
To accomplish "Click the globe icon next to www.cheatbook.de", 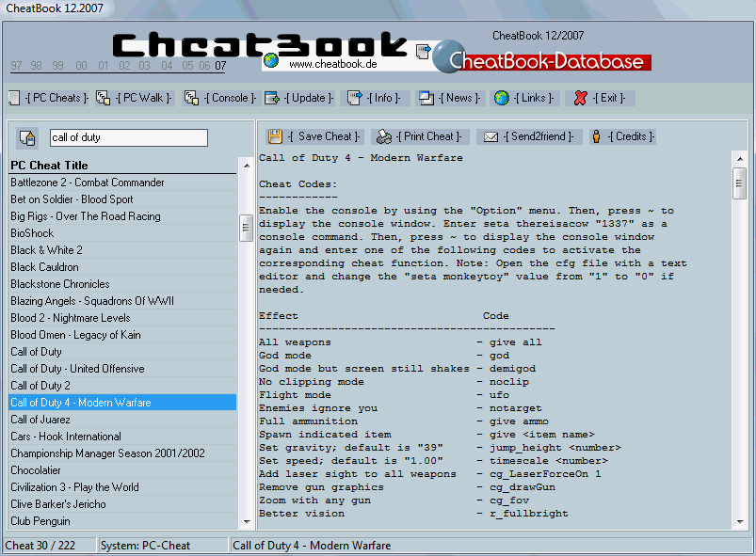I will [x=271, y=61].
